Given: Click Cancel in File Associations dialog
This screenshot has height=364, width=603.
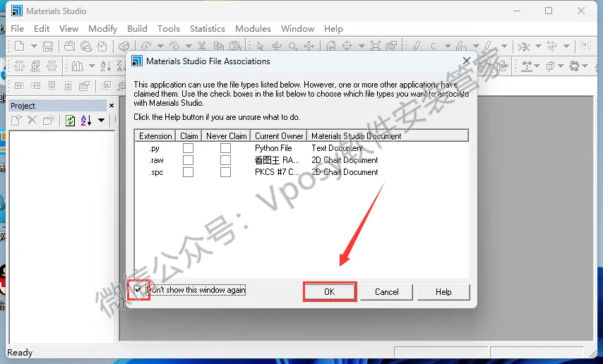Looking at the screenshot, I should 386,292.
